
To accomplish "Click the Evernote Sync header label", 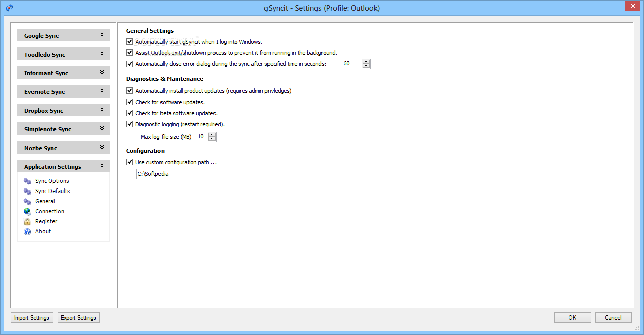I will (x=44, y=92).
